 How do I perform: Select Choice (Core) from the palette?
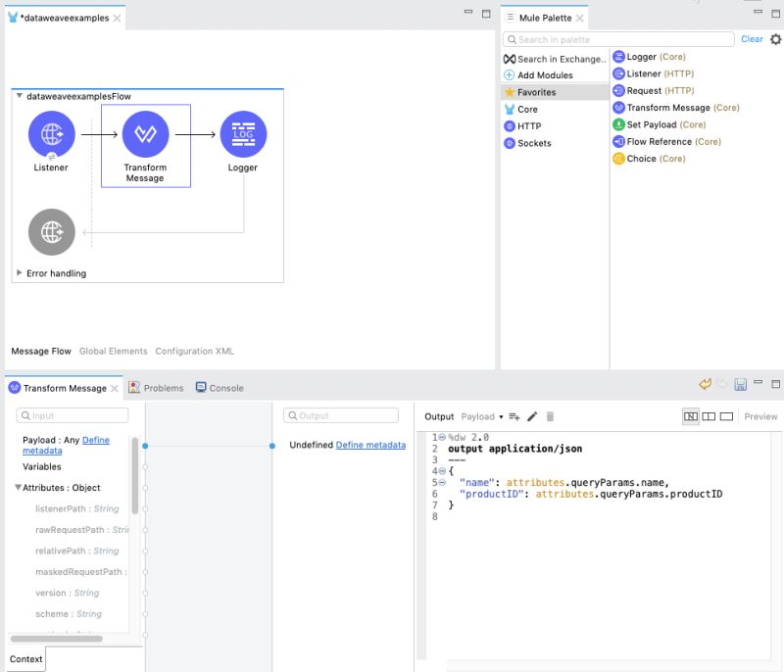[645, 158]
